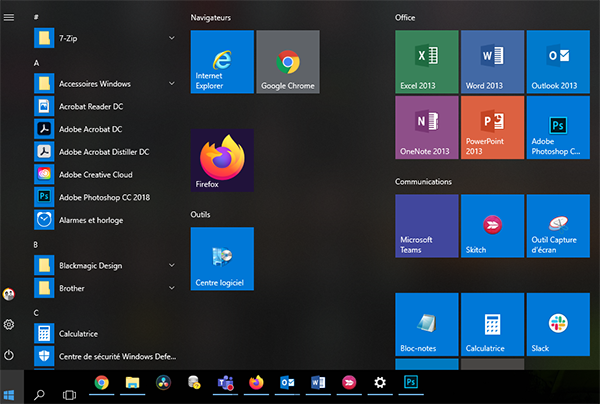This screenshot has height=404, width=600.
Task: Expand the 7-Zip folder
Action: (x=172, y=39)
